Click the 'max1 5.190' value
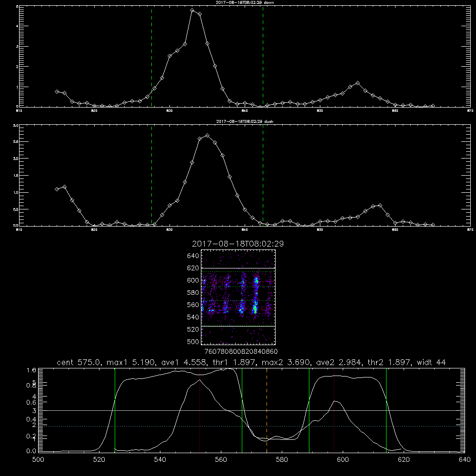476x476 pixels. coord(127,362)
